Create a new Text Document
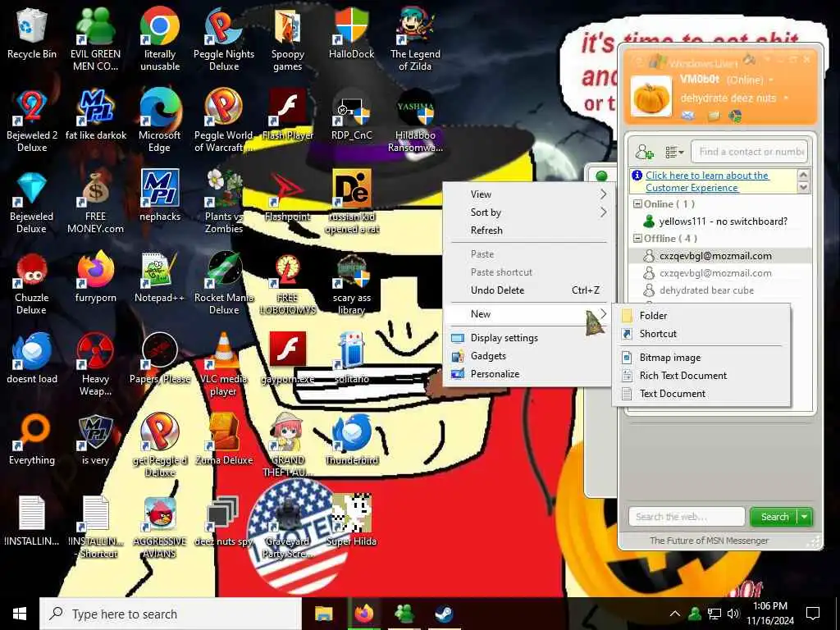 tap(702, 394)
